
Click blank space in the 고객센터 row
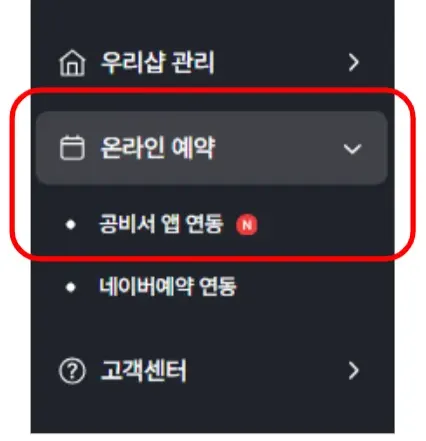[x=267, y=371]
